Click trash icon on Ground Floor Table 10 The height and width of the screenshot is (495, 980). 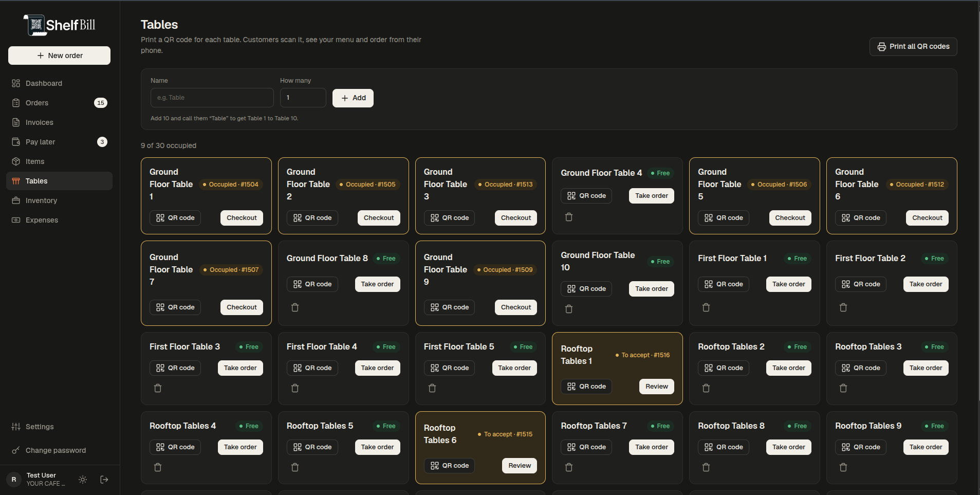point(569,309)
